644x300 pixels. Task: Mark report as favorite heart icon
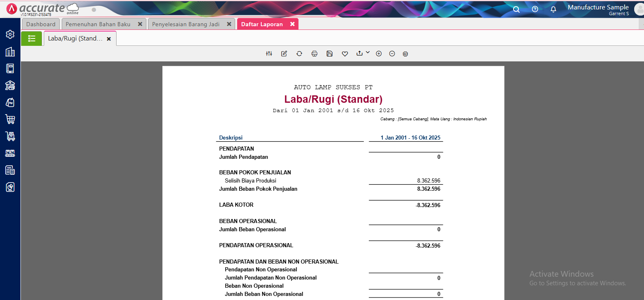pyautogui.click(x=345, y=54)
